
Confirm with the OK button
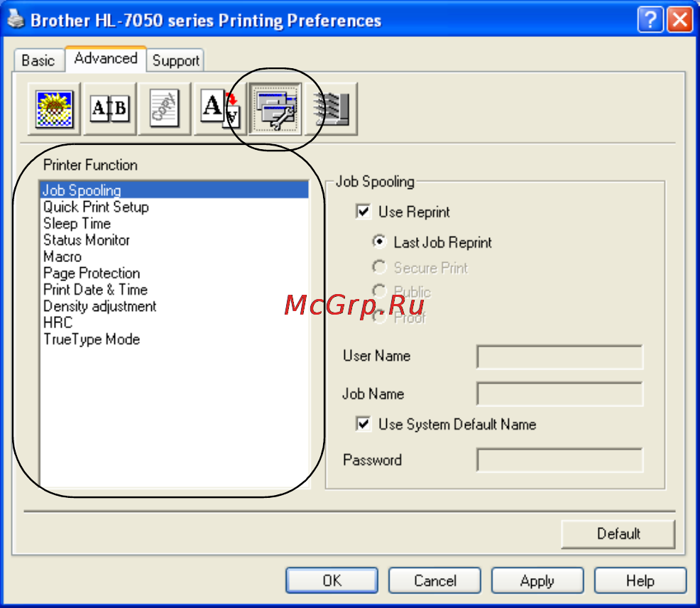332,580
